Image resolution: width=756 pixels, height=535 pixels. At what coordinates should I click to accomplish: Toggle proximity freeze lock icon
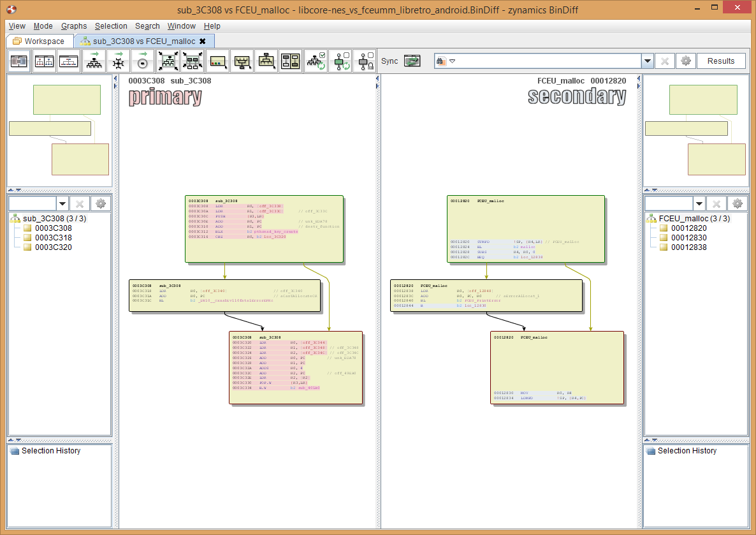coord(365,61)
